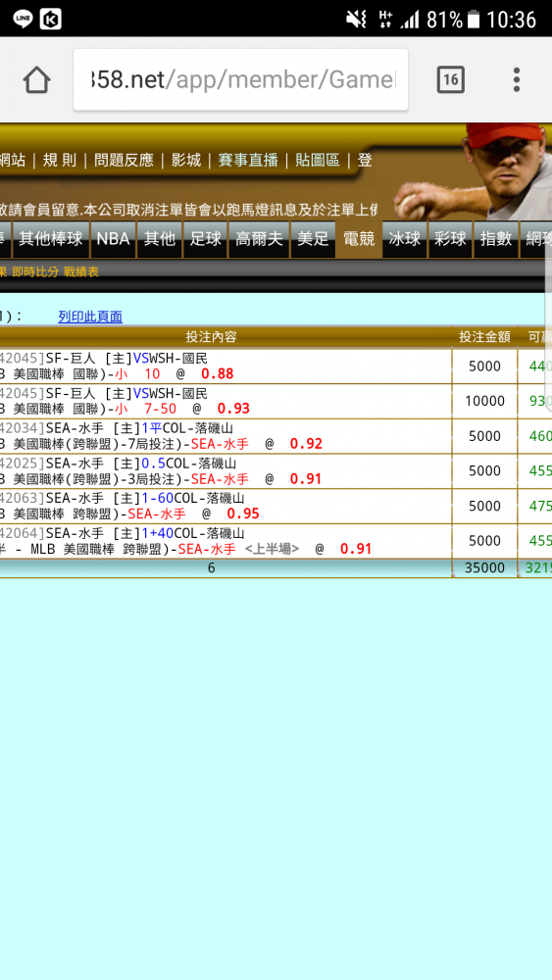Open the 即時比分 link
The width and height of the screenshot is (552, 980).
pyautogui.click(x=35, y=271)
